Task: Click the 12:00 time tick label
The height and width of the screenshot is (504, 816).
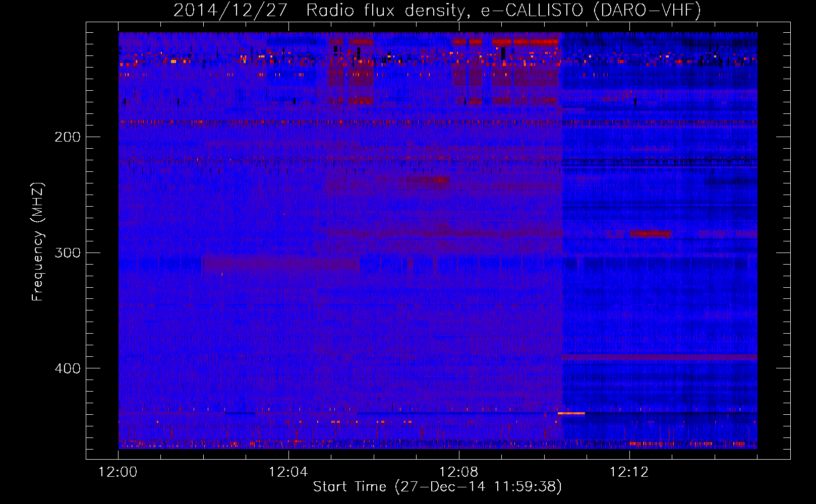Action: click(118, 472)
